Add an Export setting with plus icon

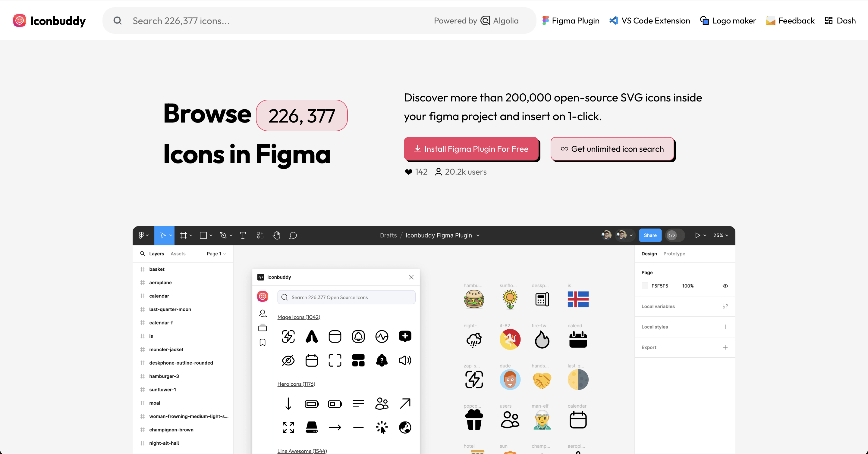coord(725,347)
